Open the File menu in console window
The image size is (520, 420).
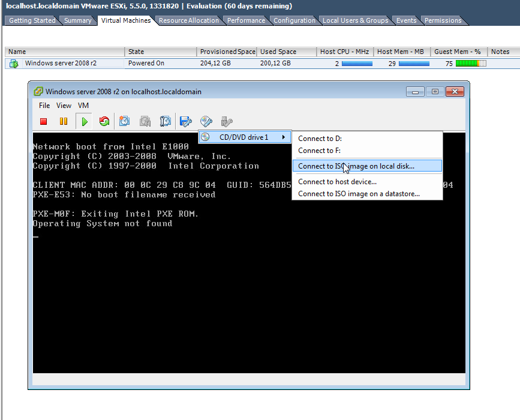[x=44, y=106]
